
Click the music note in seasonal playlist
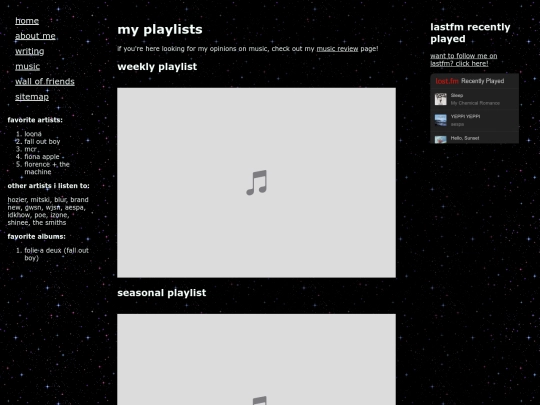(x=260, y=400)
